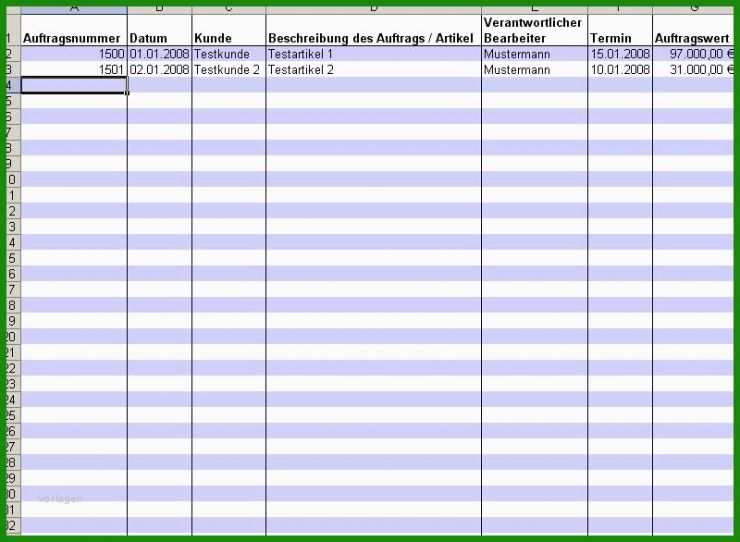The image size is (740, 542).
Task: Select the Verantwortlicher Bearbeiter header cell
Action: coord(535,30)
